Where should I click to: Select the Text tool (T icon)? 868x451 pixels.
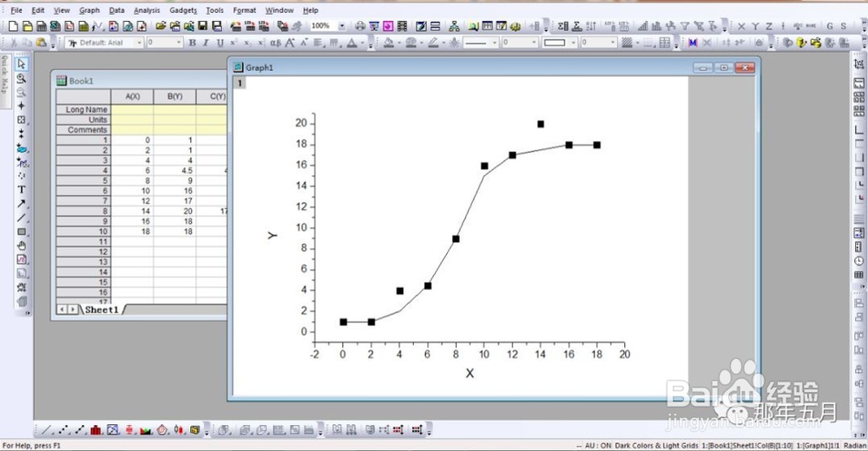tap(21, 190)
